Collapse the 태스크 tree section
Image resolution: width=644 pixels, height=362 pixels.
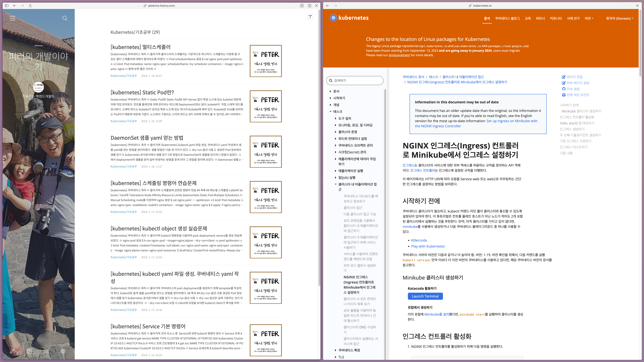pos(330,111)
